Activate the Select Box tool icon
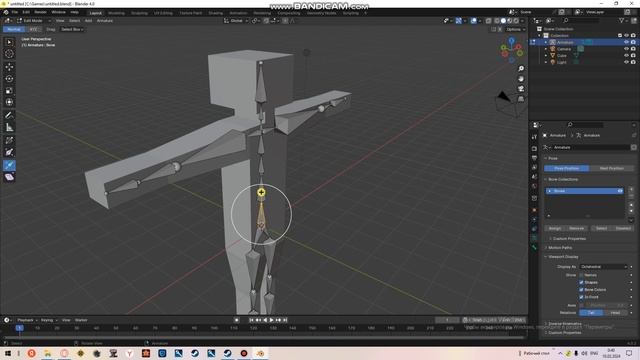640x360 pixels. click(x=9, y=42)
